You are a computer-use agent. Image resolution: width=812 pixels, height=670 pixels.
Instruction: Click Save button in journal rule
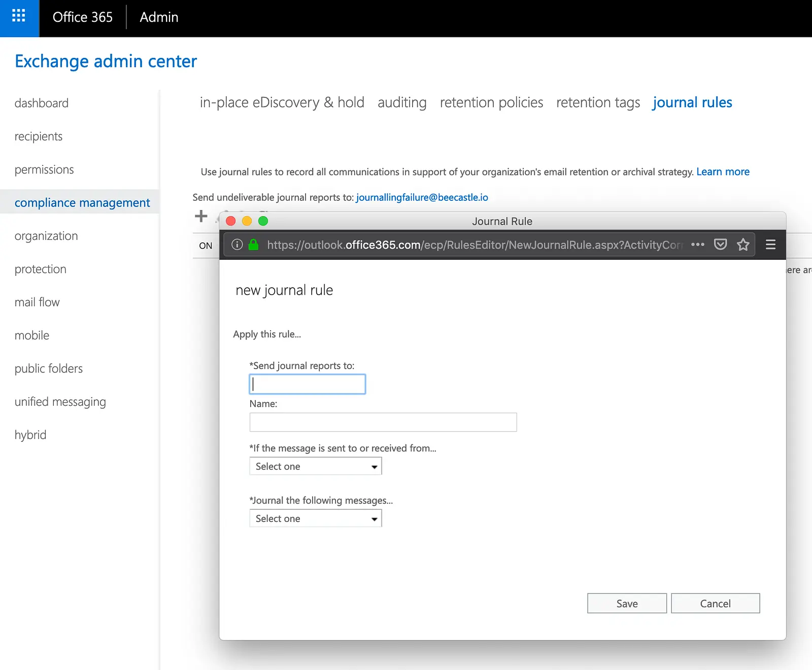627,604
